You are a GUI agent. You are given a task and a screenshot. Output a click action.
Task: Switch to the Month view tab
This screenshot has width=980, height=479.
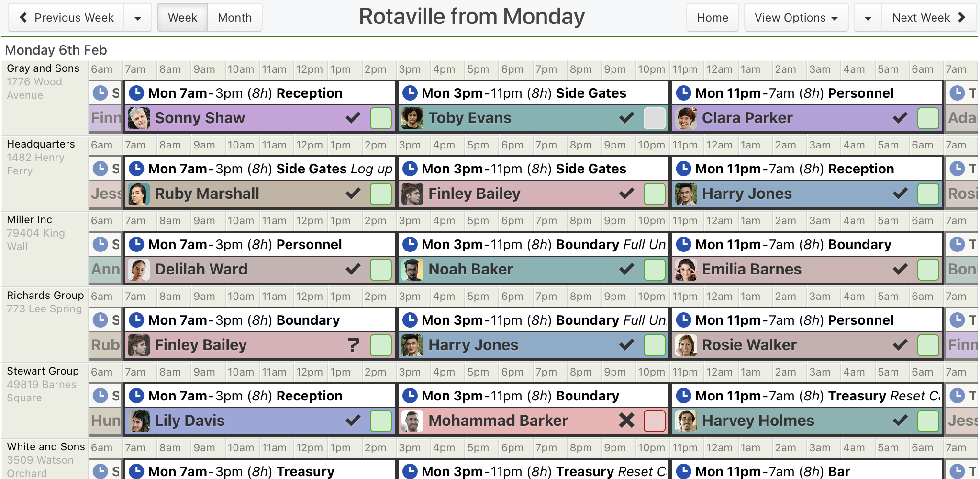click(235, 18)
